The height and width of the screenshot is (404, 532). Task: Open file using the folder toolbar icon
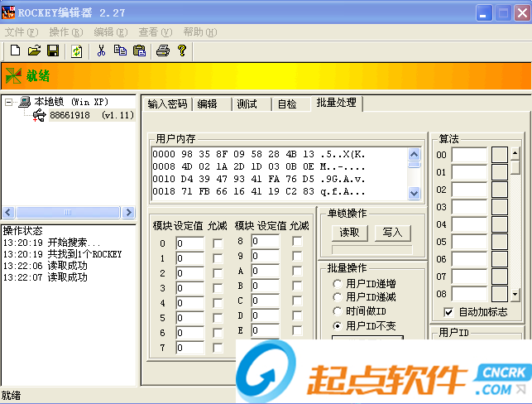(34, 51)
